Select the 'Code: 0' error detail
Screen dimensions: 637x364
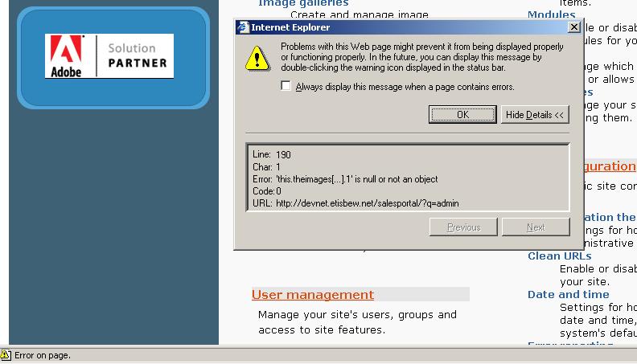tap(266, 191)
